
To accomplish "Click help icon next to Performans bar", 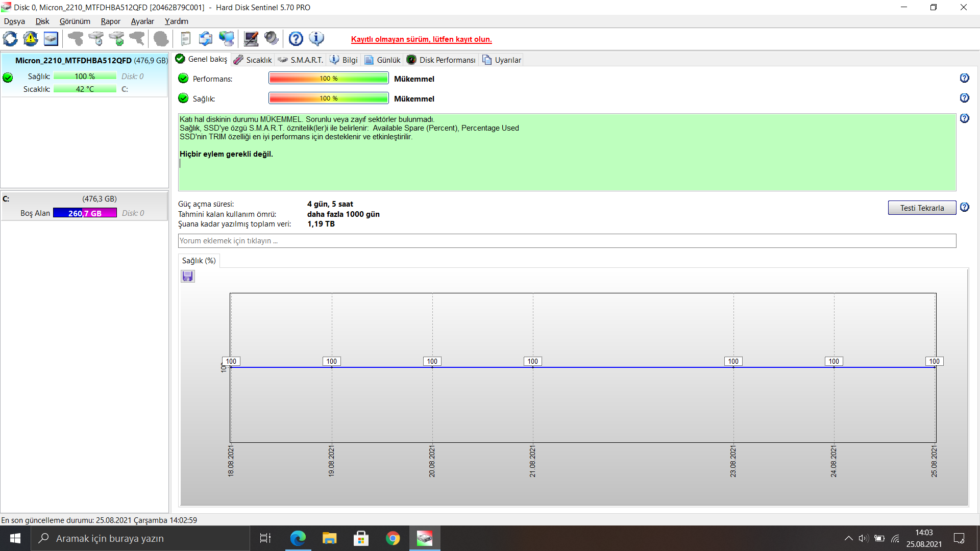I will pos(964,78).
